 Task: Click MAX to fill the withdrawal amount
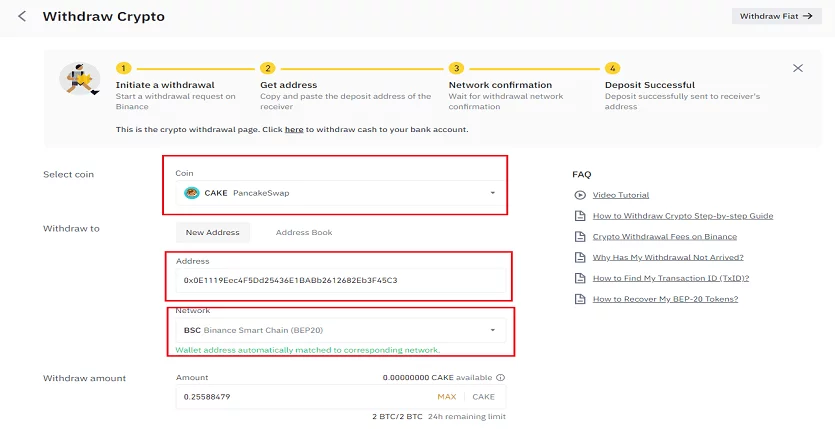446,397
